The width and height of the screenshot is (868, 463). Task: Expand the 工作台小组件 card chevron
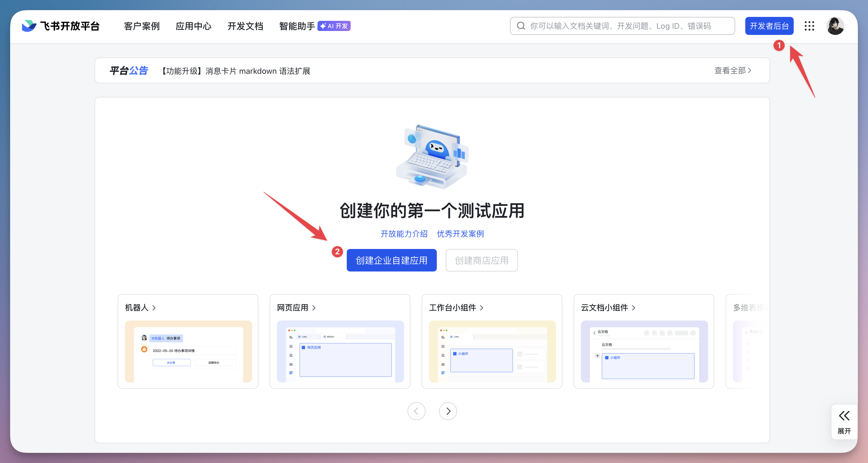click(x=482, y=308)
